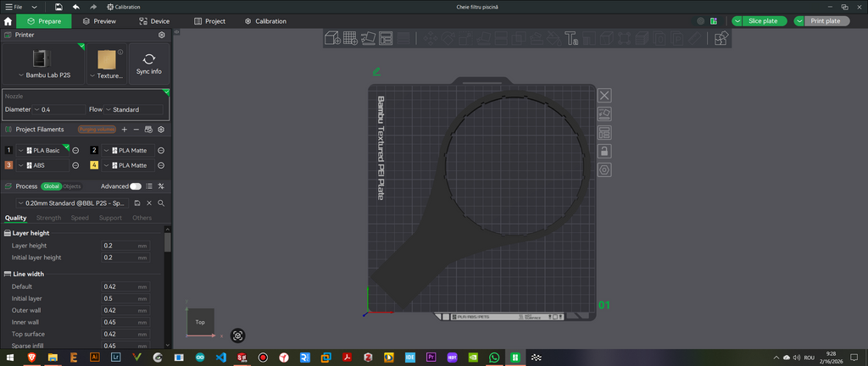This screenshot has height=366, width=868.
Task: Click the Add object cube icon
Action: coord(332,38)
